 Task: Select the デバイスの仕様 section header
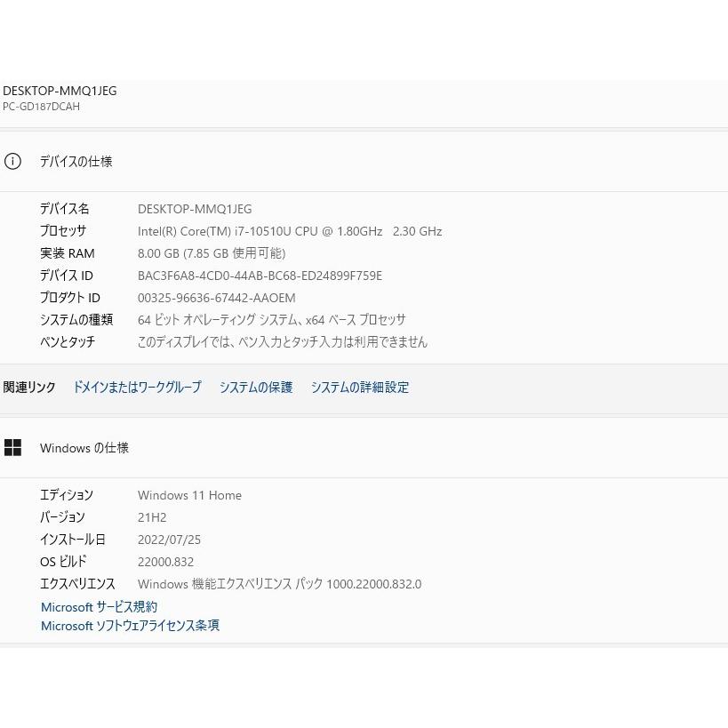coord(76,162)
